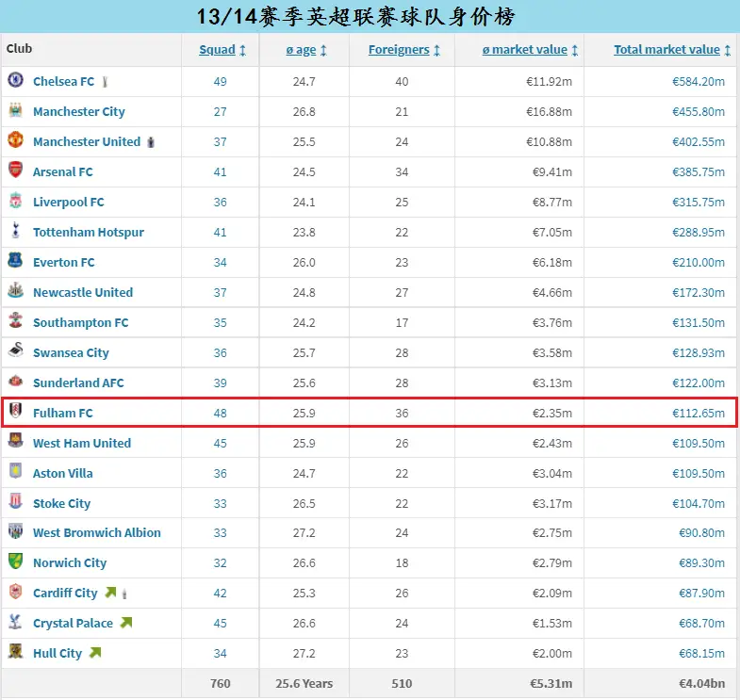
Task: Click Fulham's squad size 48
Action: pyautogui.click(x=220, y=414)
